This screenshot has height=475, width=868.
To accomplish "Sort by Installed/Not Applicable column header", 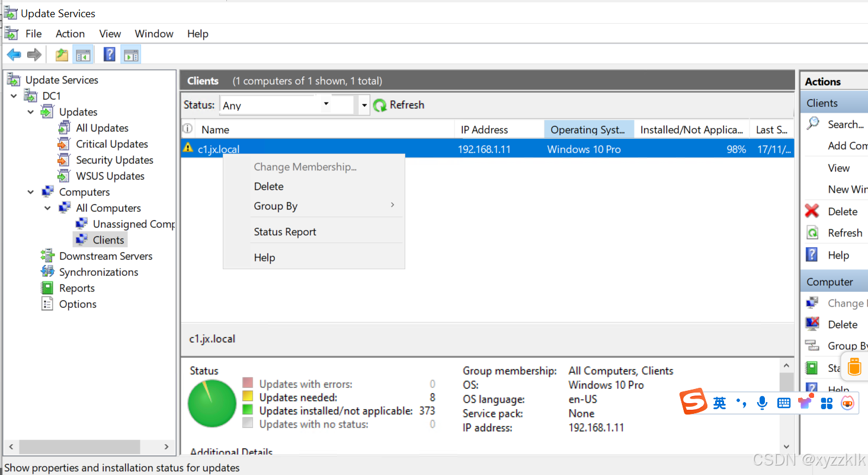I will point(691,129).
